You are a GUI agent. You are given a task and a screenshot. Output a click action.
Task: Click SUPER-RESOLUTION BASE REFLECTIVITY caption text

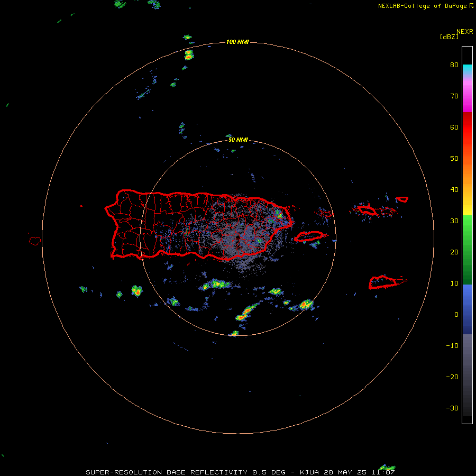(x=167, y=472)
